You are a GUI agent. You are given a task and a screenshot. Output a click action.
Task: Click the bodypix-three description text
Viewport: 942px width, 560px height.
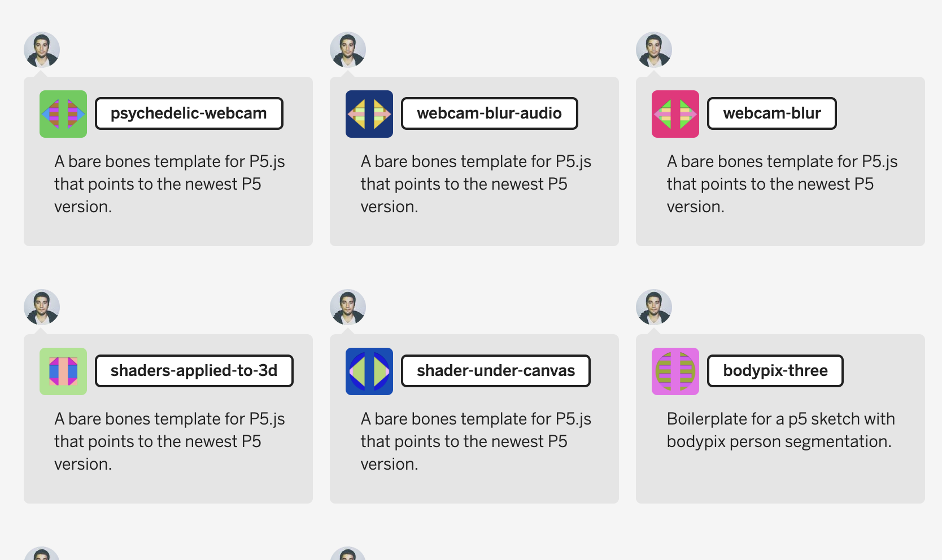pos(780,430)
